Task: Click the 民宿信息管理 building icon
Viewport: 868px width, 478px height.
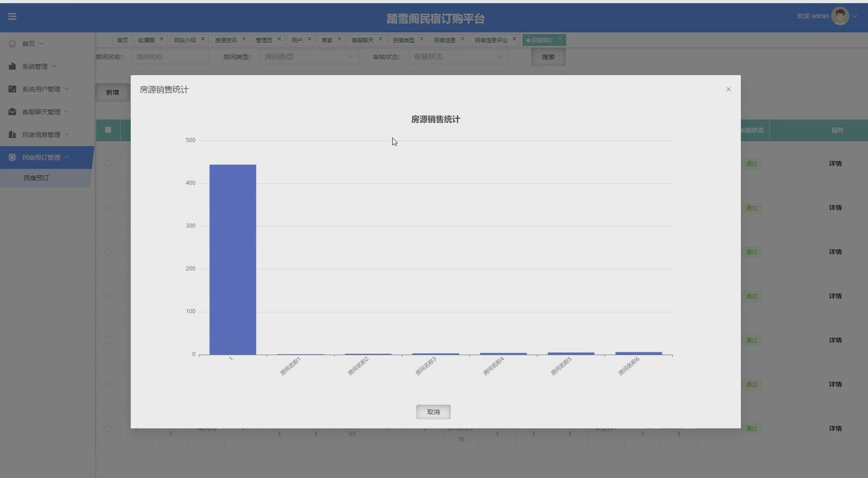Action: (x=12, y=134)
